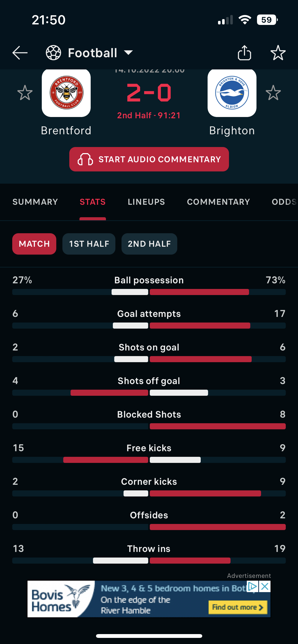Viewport: 298px width, 644px height.
Task: Tap headphones icon on commentary button
Action: tap(85, 159)
